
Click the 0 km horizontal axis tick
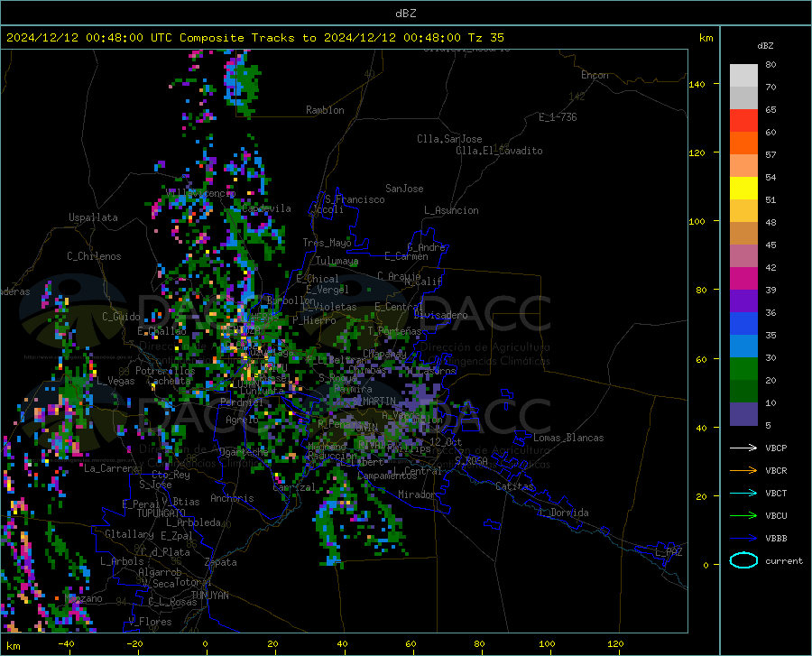click(206, 643)
